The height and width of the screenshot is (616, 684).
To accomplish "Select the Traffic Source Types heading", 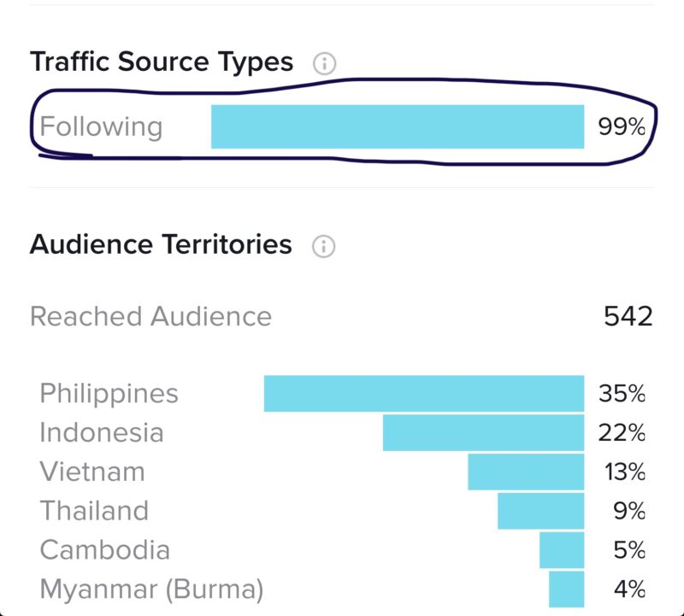I will coord(162,62).
